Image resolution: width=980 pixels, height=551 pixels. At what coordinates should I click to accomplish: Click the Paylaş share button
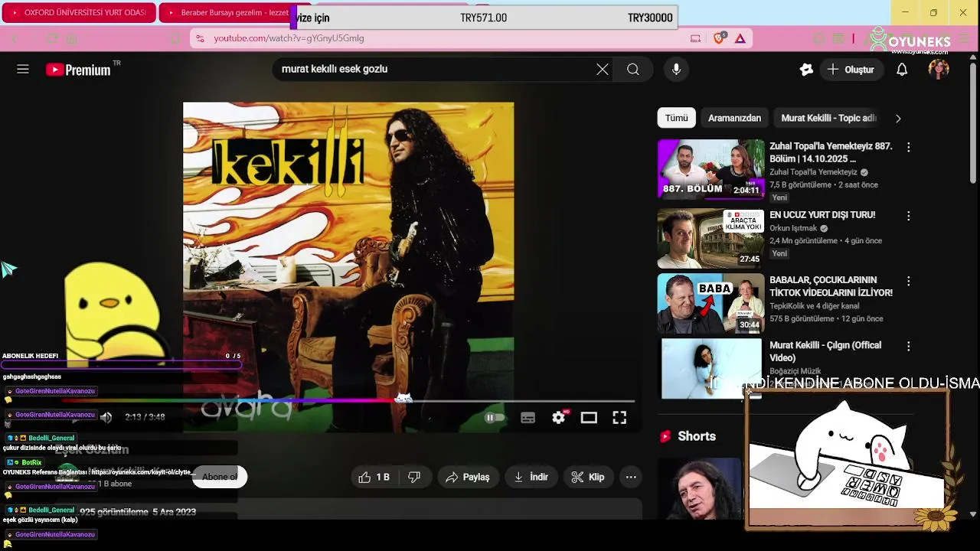[x=467, y=477]
